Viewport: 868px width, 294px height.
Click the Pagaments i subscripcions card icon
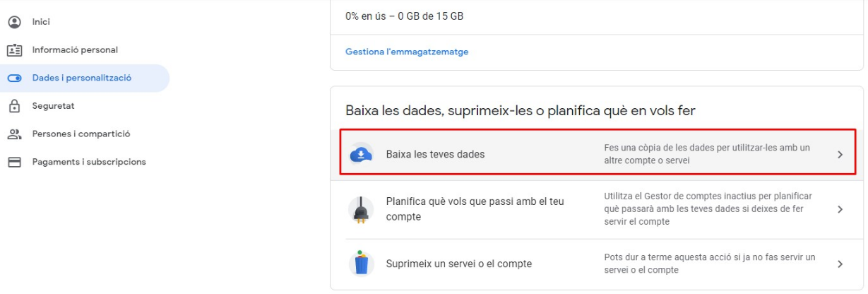click(14, 162)
